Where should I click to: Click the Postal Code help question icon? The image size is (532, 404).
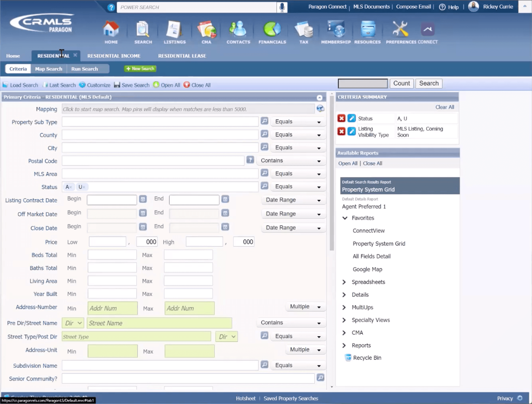(x=250, y=160)
